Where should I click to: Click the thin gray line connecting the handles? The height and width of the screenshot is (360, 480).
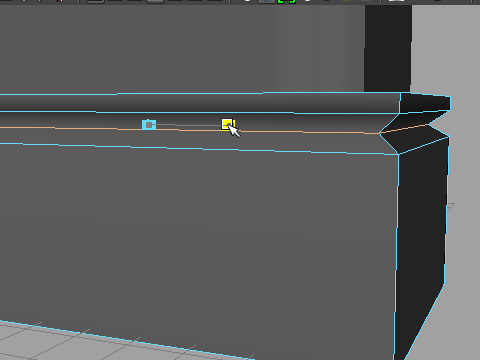[x=189, y=125]
